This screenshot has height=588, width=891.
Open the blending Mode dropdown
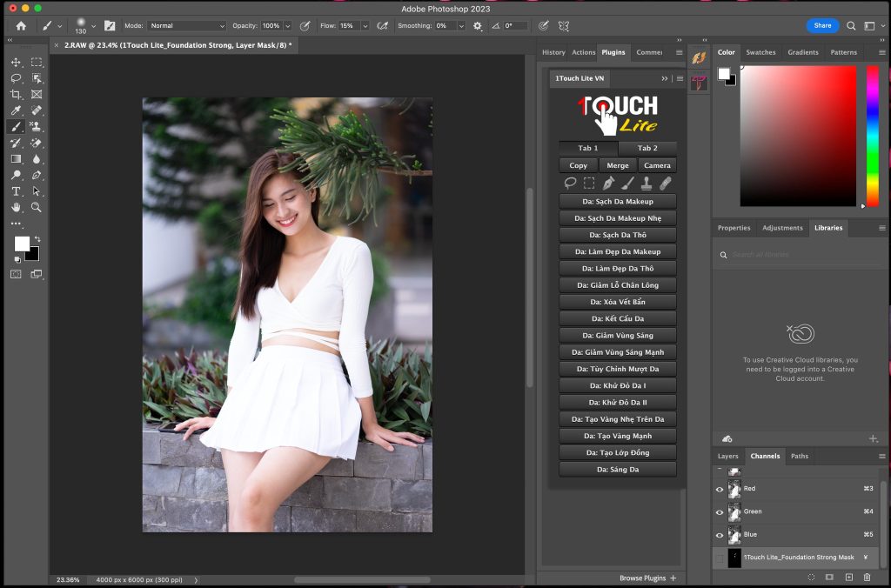tap(186, 26)
